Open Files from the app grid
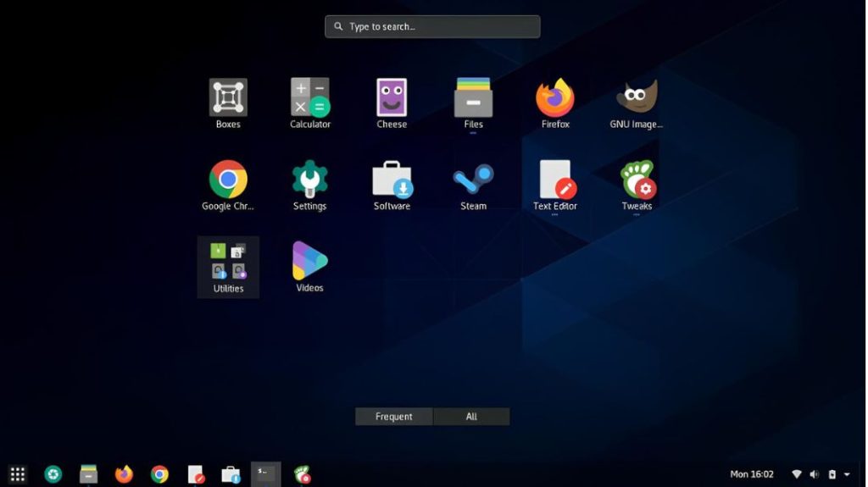The width and height of the screenshot is (868, 487). pyautogui.click(x=473, y=103)
